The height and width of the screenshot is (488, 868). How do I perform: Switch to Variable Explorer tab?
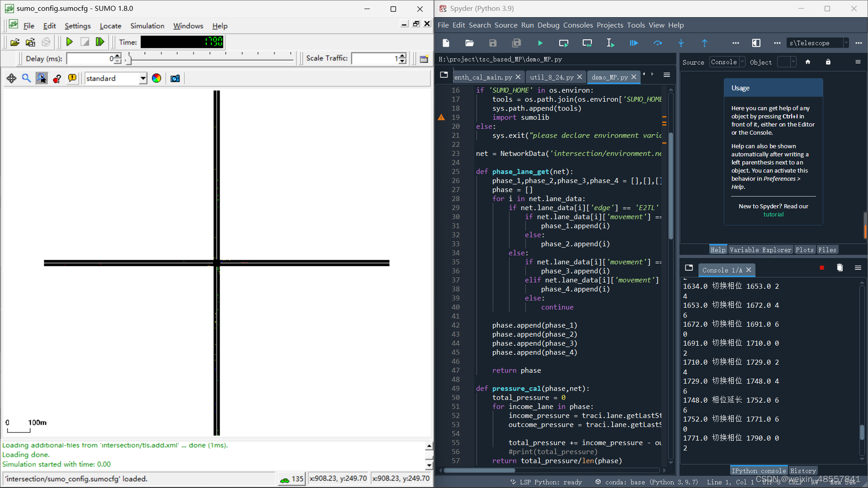point(760,250)
